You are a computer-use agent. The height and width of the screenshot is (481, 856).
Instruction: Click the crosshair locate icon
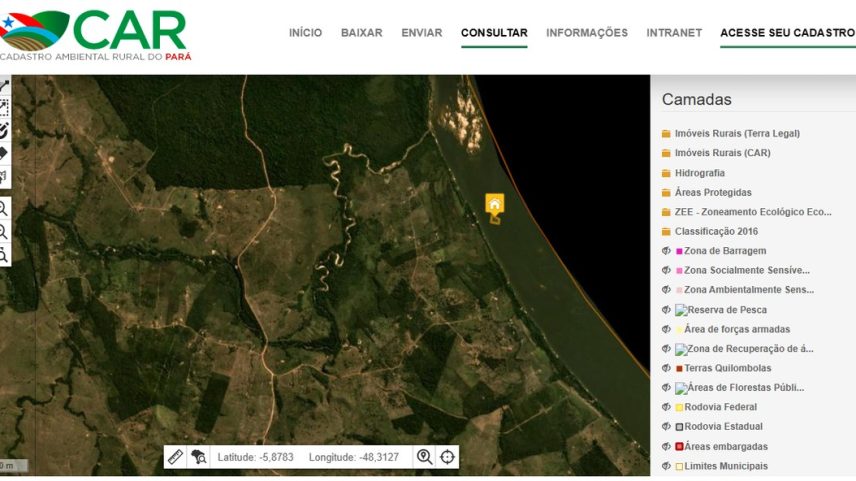tap(447, 456)
